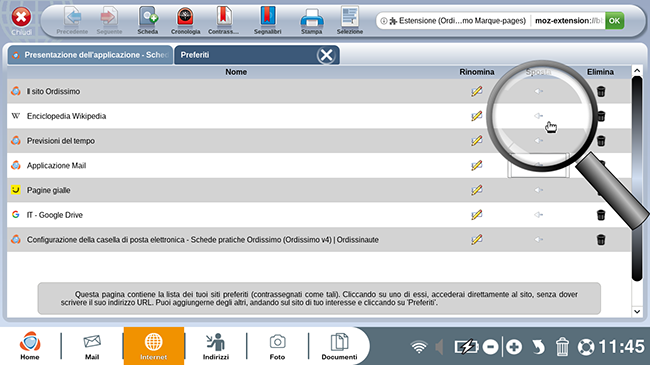The image size is (650, 365).
Task: Click the scrollbar down arrow
Action: click(637, 311)
